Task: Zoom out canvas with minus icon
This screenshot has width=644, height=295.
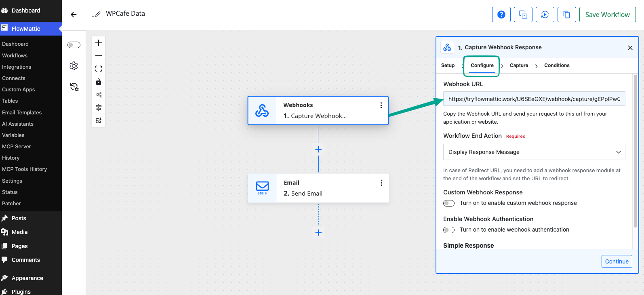Action: (99, 56)
